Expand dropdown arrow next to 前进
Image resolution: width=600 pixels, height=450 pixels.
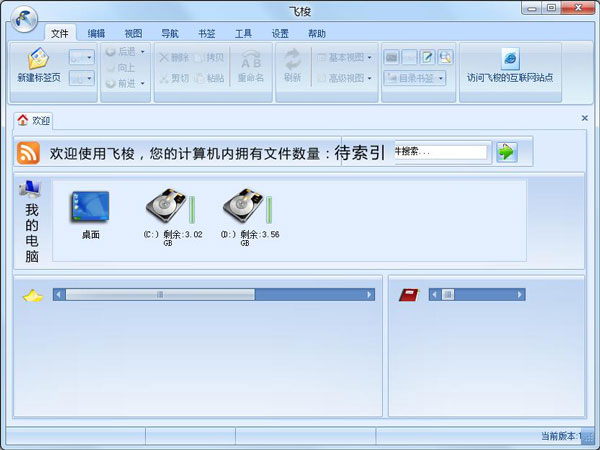tap(142, 83)
